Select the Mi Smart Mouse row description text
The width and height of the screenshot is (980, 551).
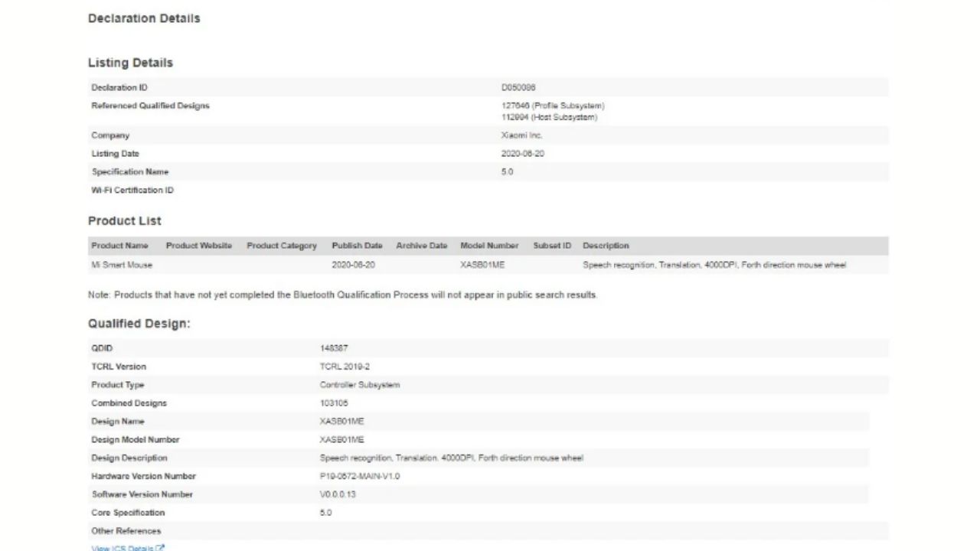coord(714,266)
